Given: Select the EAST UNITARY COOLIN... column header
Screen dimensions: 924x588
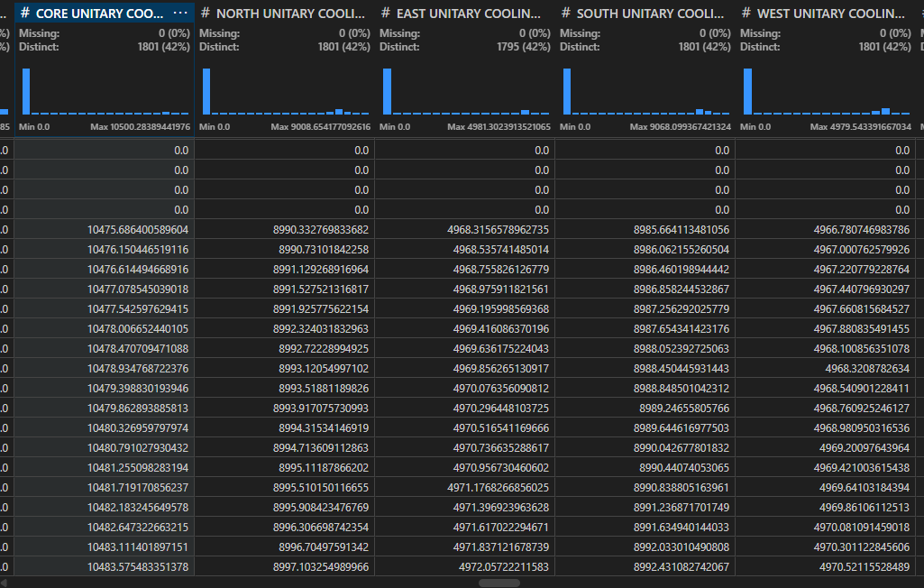Looking at the screenshot, I should tap(469, 14).
